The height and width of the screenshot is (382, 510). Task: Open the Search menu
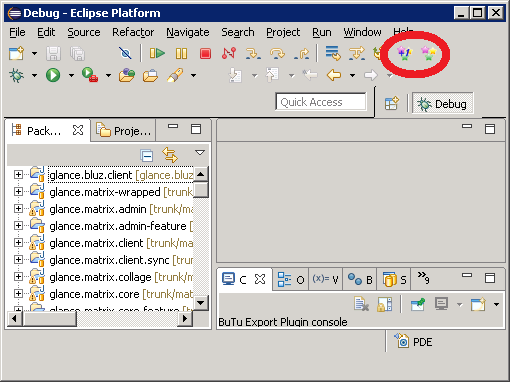point(238,32)
